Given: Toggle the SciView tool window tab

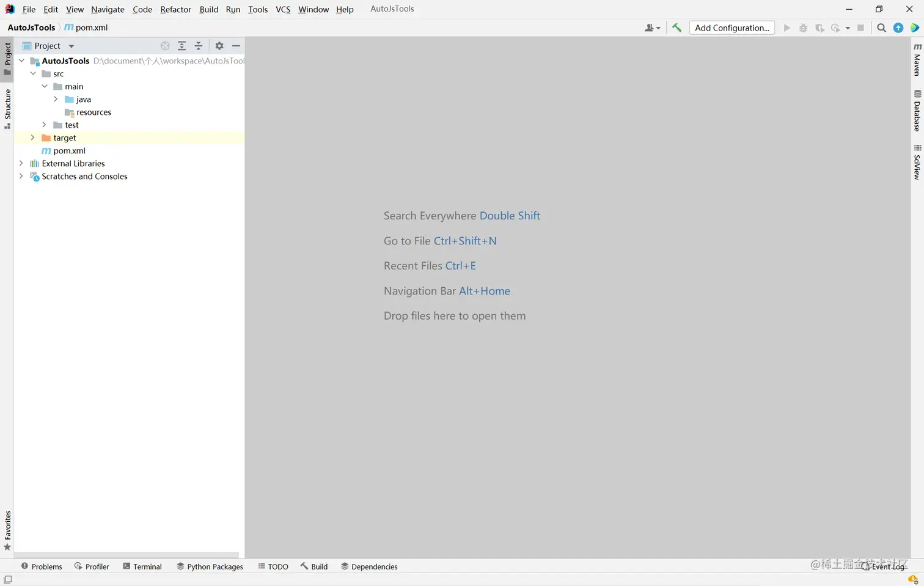Looking at the screenshot, I should coord(917,162).
